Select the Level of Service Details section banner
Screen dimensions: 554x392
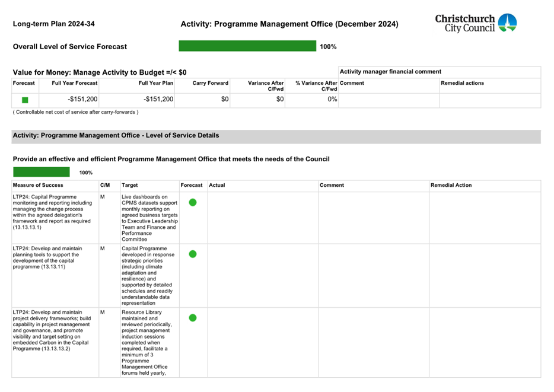pos(276,136)
